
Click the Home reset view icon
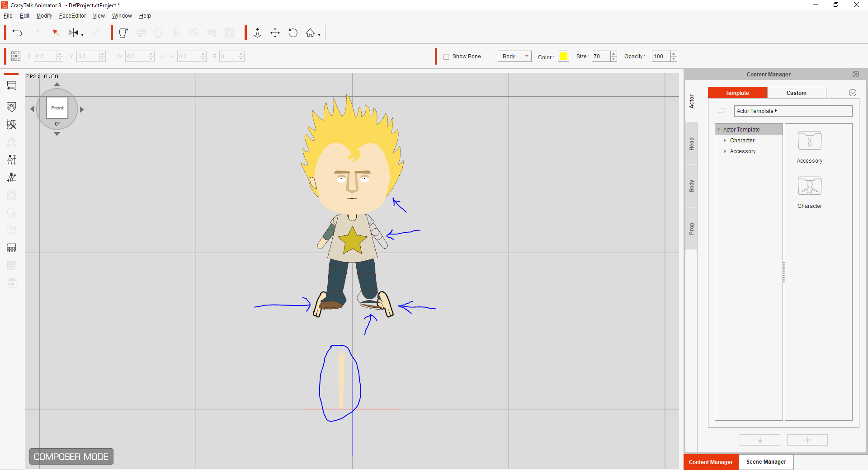[x=311, y=33]
